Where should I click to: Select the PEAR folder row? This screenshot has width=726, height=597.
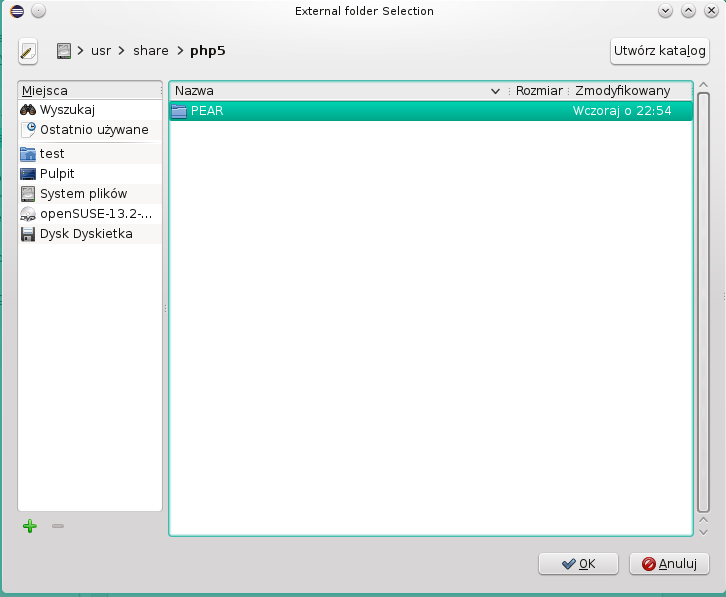click(430, 111)
